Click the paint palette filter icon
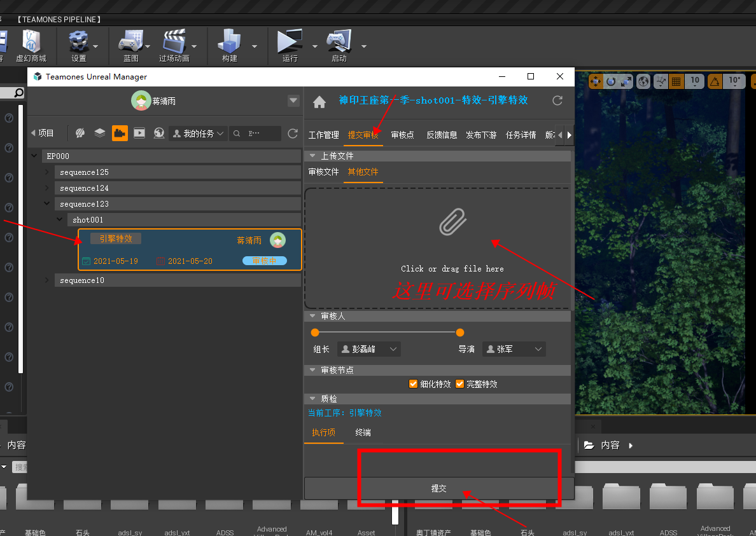The height and width of the screenshot is (536, 756). click(80, 133)
